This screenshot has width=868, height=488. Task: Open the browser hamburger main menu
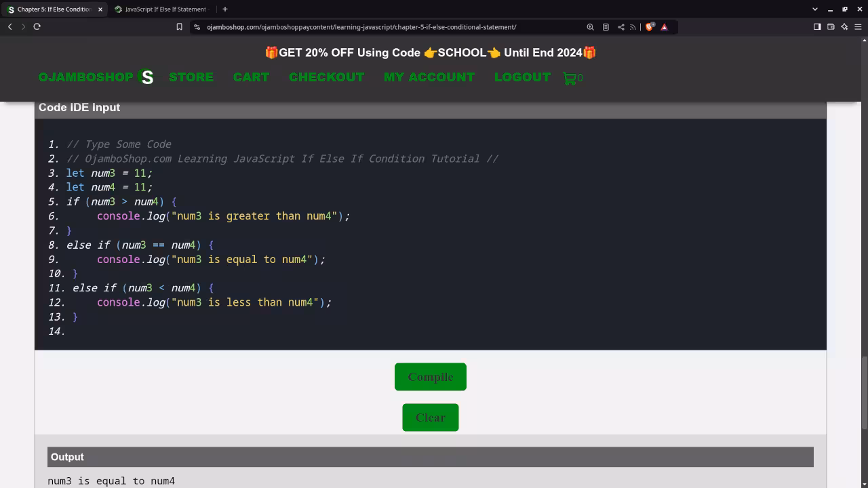(858, 27)
